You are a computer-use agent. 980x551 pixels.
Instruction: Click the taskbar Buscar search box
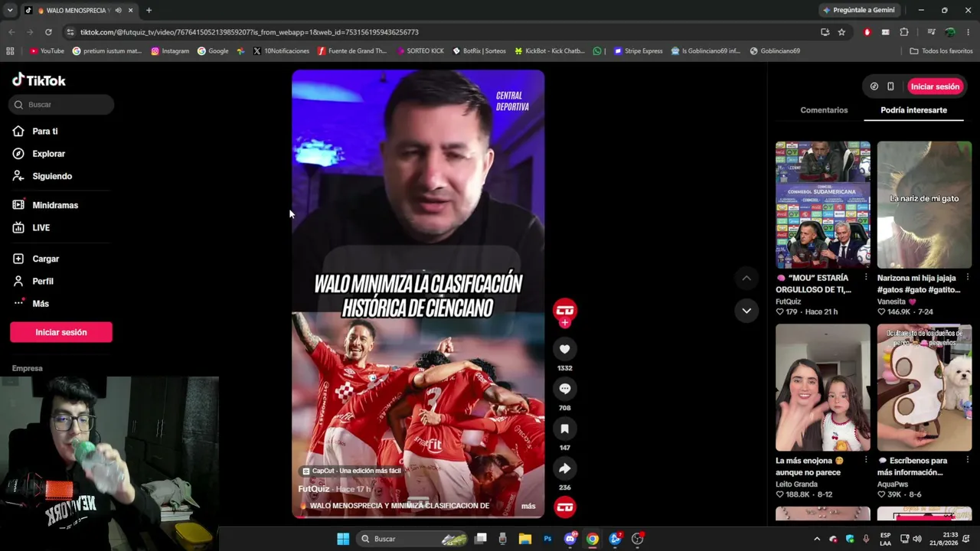point(413,539)
